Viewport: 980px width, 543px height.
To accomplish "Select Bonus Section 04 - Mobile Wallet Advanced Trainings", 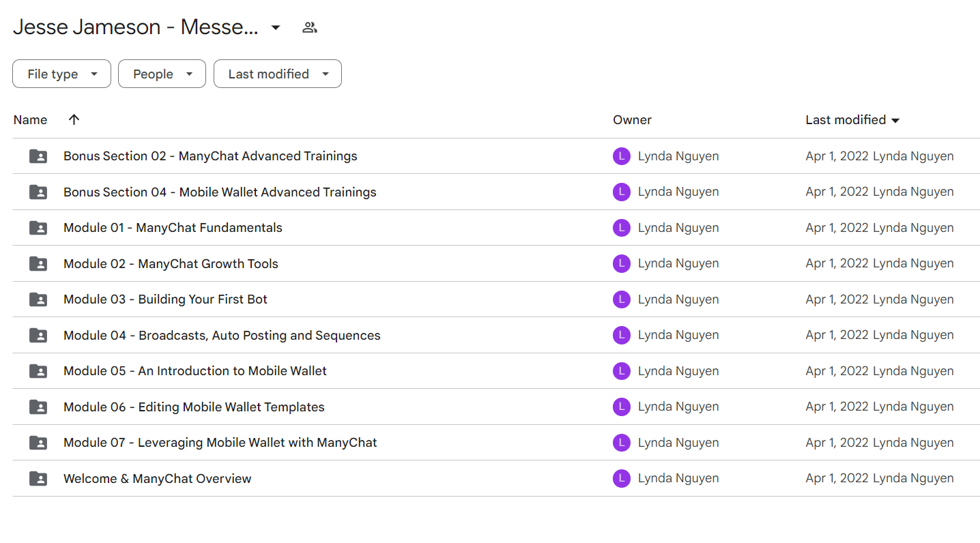I will (x=220, y=192).
